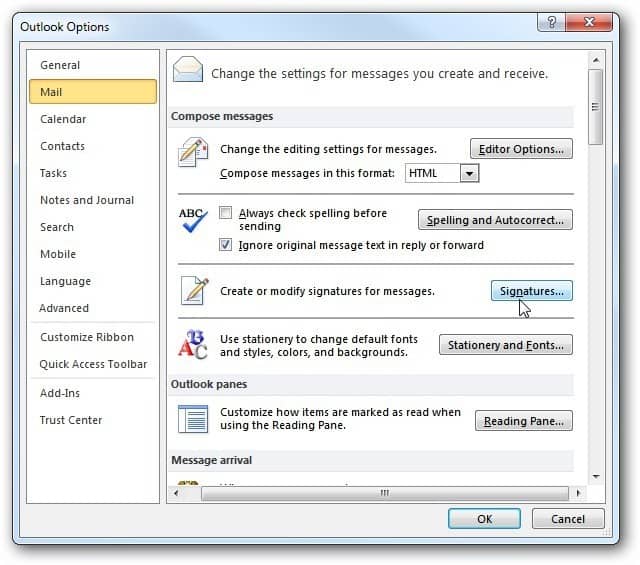Select the Mail category

click(93, 92)
